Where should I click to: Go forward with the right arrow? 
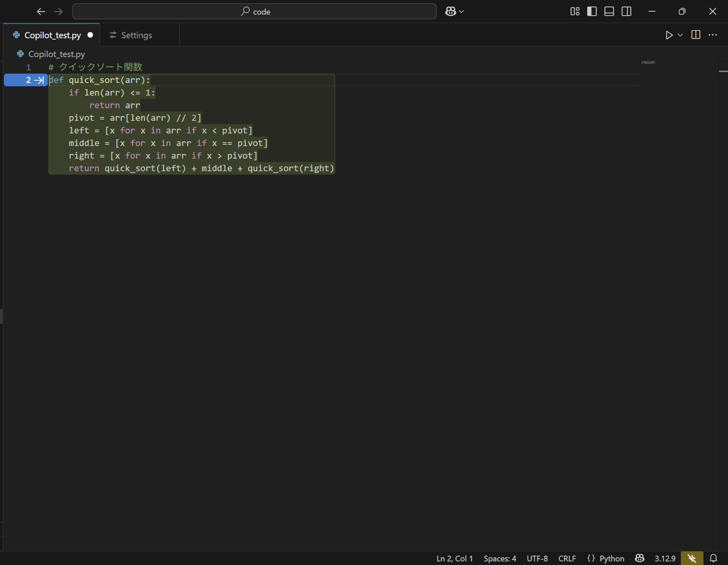pos(58,12)
